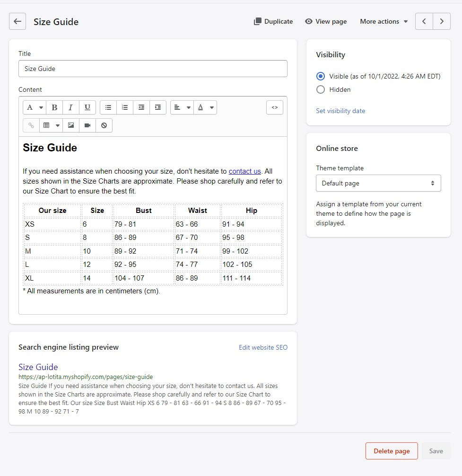Click the underline icon

pos(87,107)
